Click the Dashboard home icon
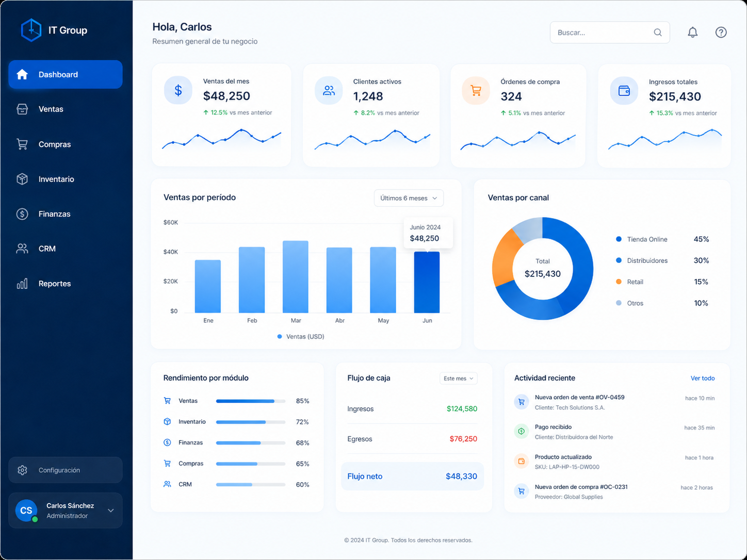This screenshot has width=747, height=560. click(22, 74)
